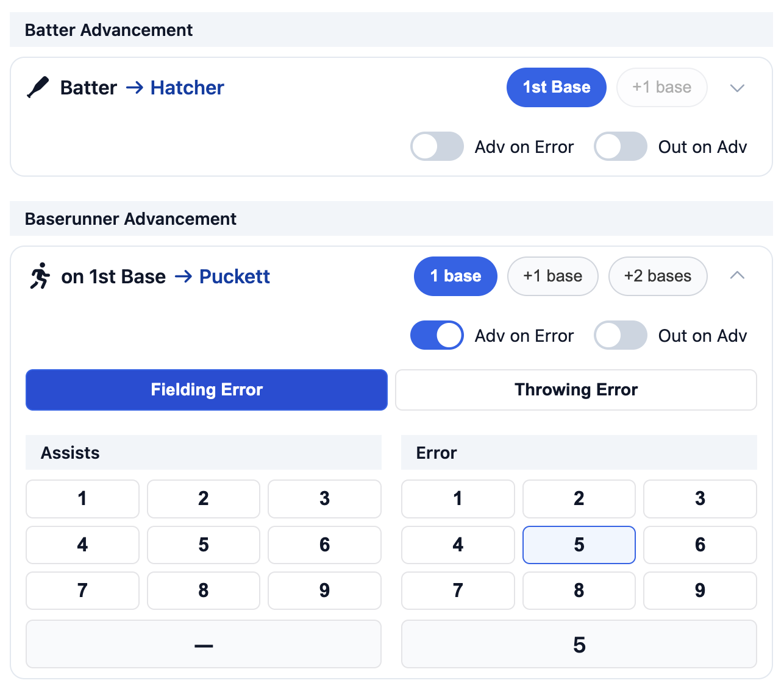The height and width of the screenshot is (686, 784).
Task: Choose +1 base for runner Puckett
Action: click(x=552, y=276)
